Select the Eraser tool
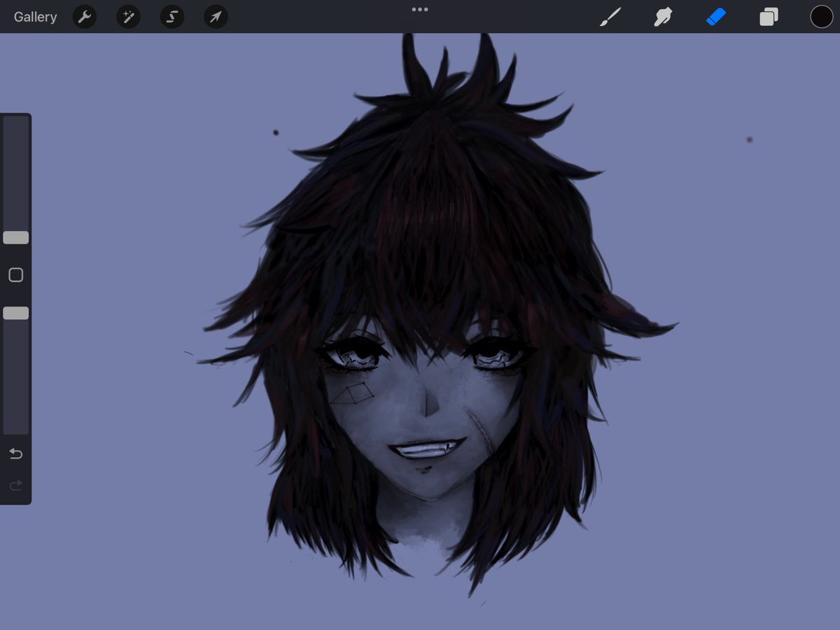Viewport: 840px width, 630px height. point(716,17)
